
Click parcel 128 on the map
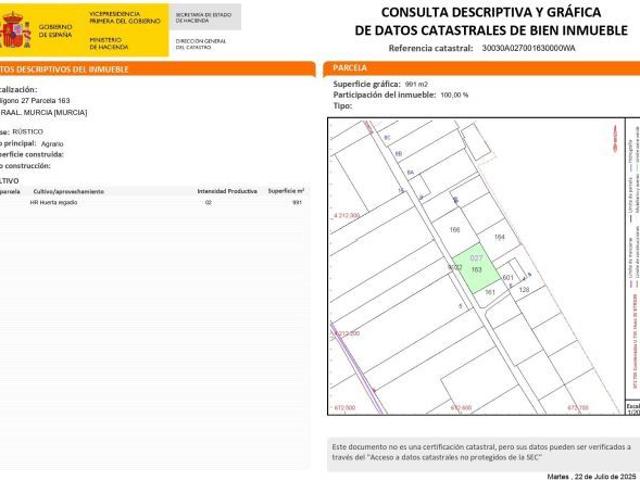[523, 289]
